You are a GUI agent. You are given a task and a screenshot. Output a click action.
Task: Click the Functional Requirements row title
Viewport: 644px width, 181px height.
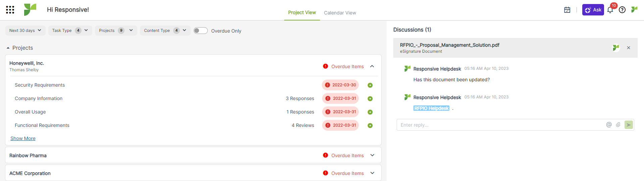(x=42, y=125)
